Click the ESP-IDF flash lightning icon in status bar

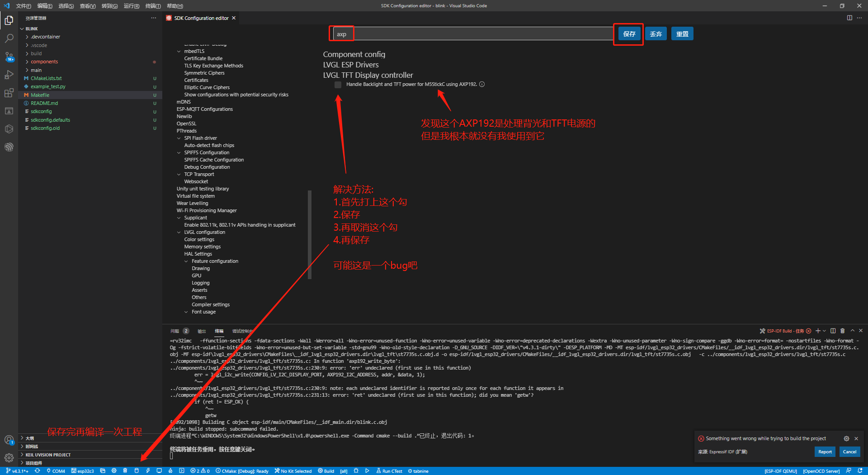148,471
